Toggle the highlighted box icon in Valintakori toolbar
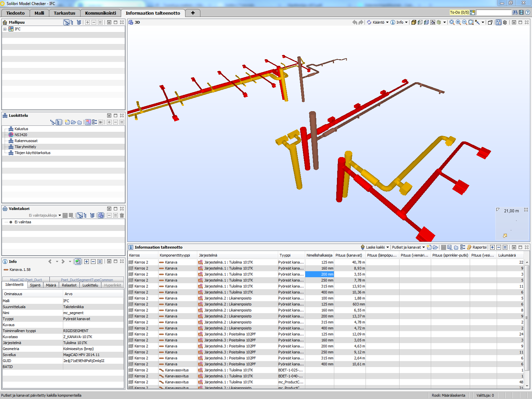Viewport: 532px width, 399px height. 101,215
